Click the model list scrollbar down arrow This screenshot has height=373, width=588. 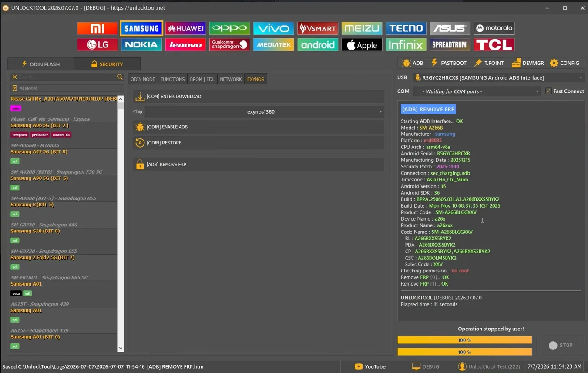121,349
